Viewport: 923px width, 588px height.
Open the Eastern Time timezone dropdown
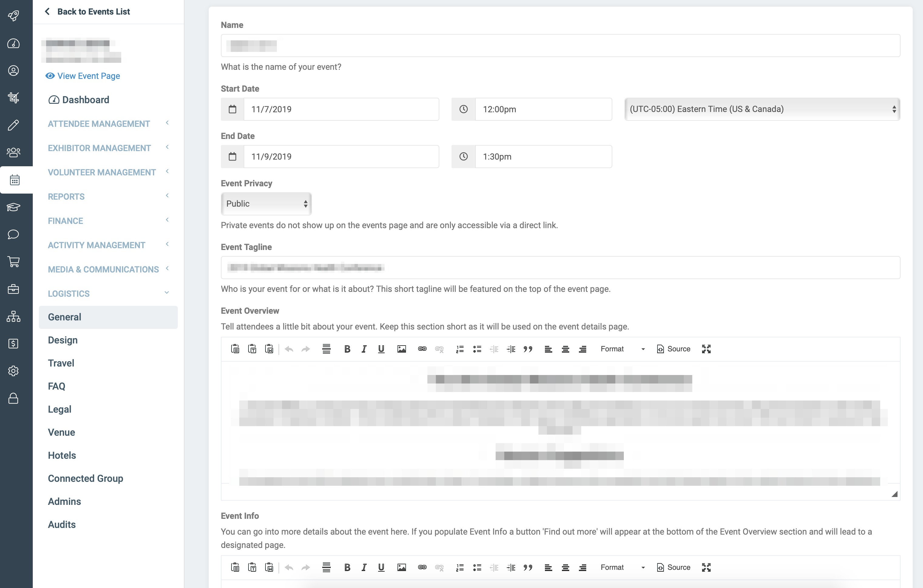[x=762, y=109]
